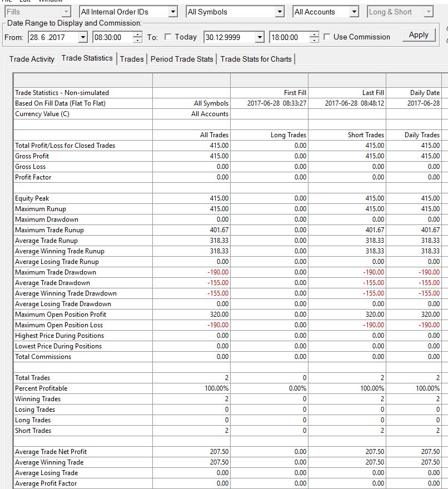Click the Daily Date value 2017-06-28
Viewport: 448px width, 489px height.
pyautogui.click(x=424, y=103)
